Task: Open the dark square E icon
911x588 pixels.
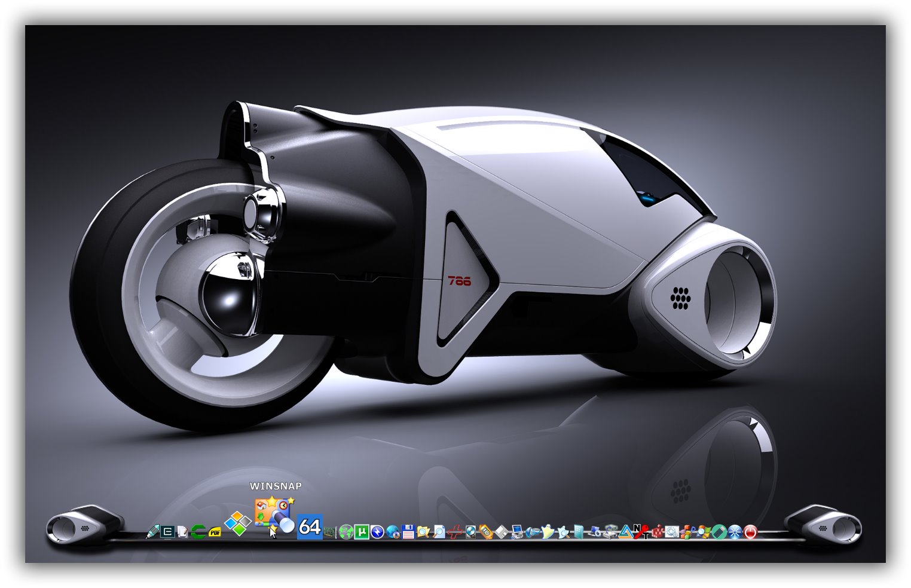Action: coord(168,532)
